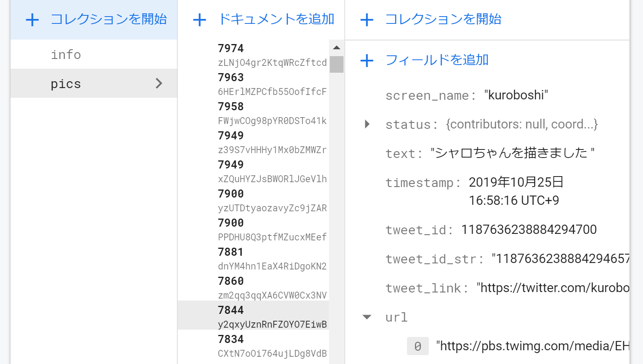Click the scrollbar up arrow in document list
This screenshot has height=364, width=643.
click(x=336, y=48)
